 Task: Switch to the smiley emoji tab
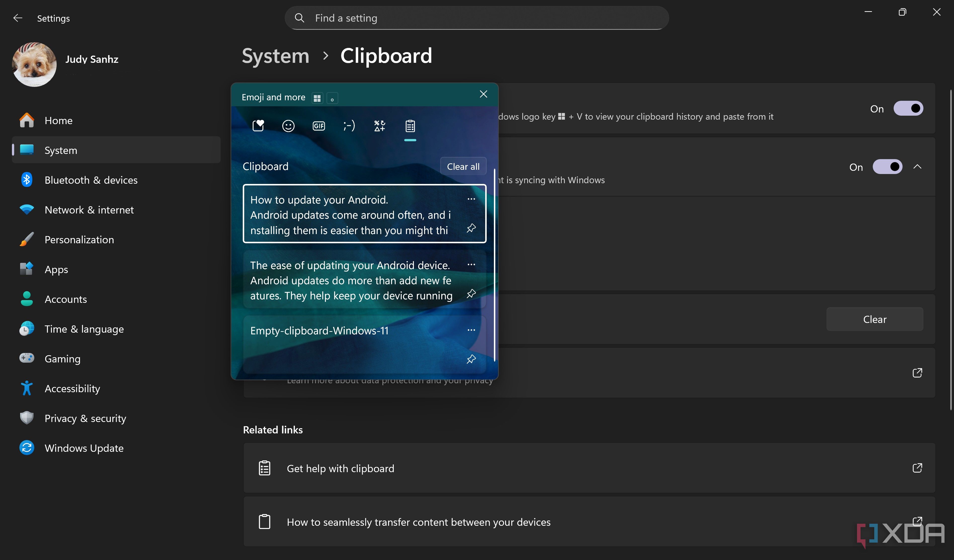[288, 126]
